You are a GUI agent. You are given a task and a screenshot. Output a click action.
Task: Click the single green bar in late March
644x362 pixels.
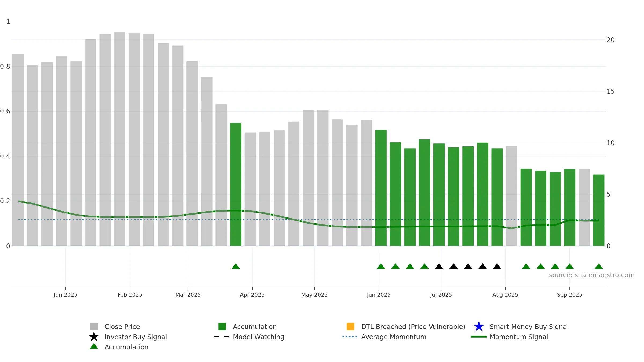point(236,184)
